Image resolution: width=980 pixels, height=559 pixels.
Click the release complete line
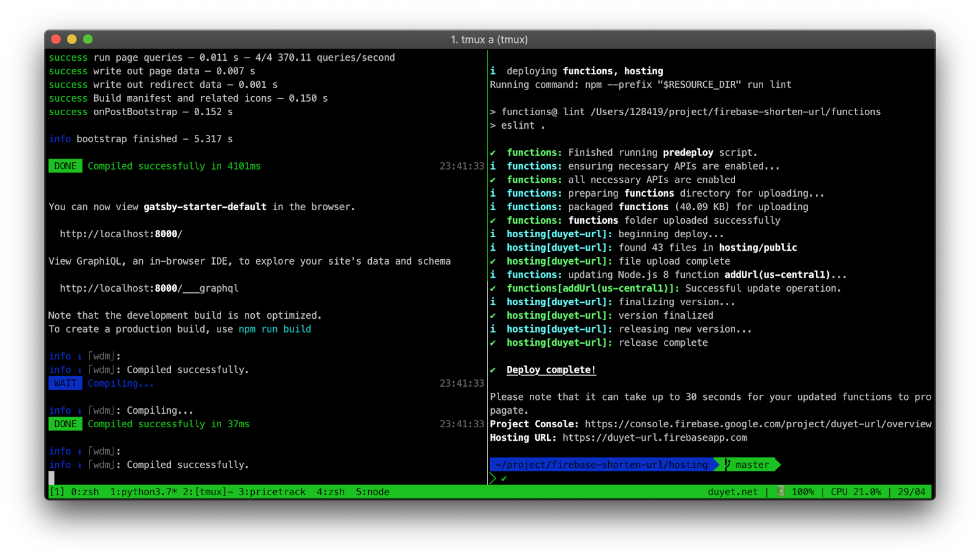click(599, 343)
